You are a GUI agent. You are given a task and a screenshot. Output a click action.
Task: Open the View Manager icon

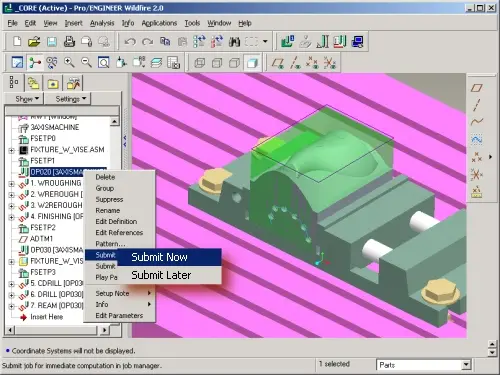pyautogui.click(x=173, y=62)
